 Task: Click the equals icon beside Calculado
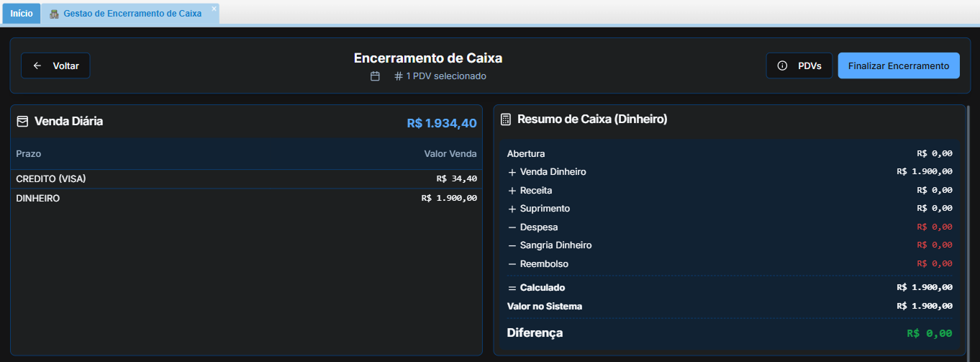pyautogui.click(x=512, y=288)
